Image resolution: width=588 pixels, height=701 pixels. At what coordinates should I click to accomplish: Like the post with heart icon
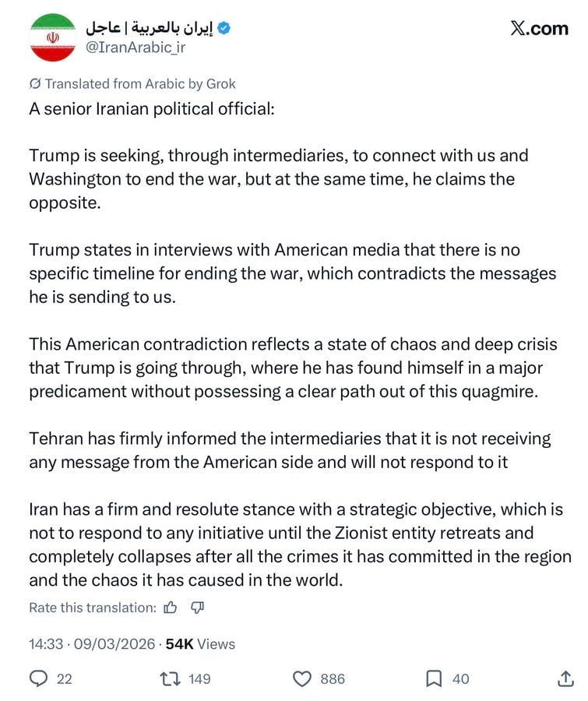click(x=302, y=678)
